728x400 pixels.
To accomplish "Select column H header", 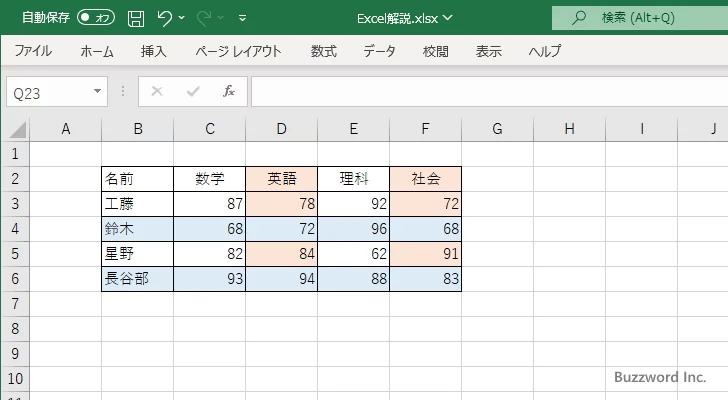I will [569, 129].
